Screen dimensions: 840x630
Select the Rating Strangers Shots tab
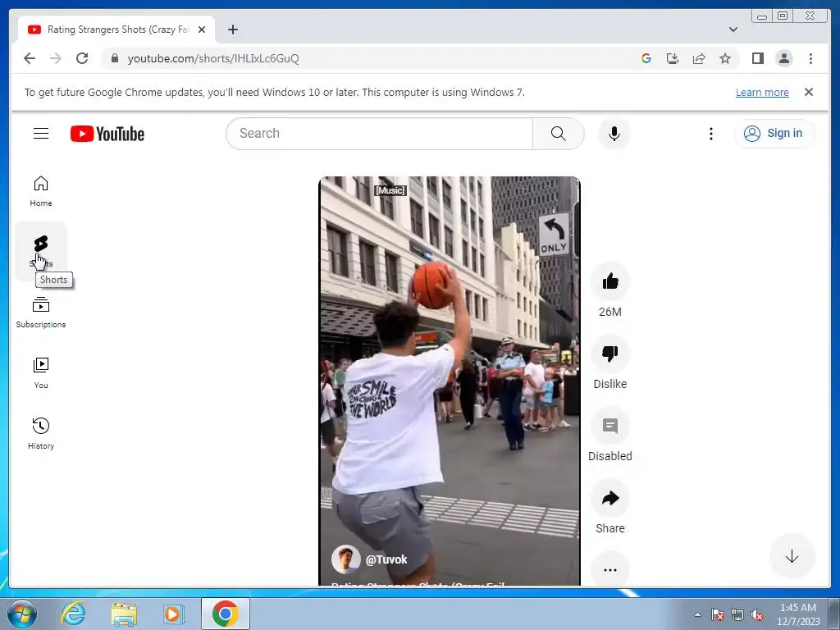tap(116, 30)
